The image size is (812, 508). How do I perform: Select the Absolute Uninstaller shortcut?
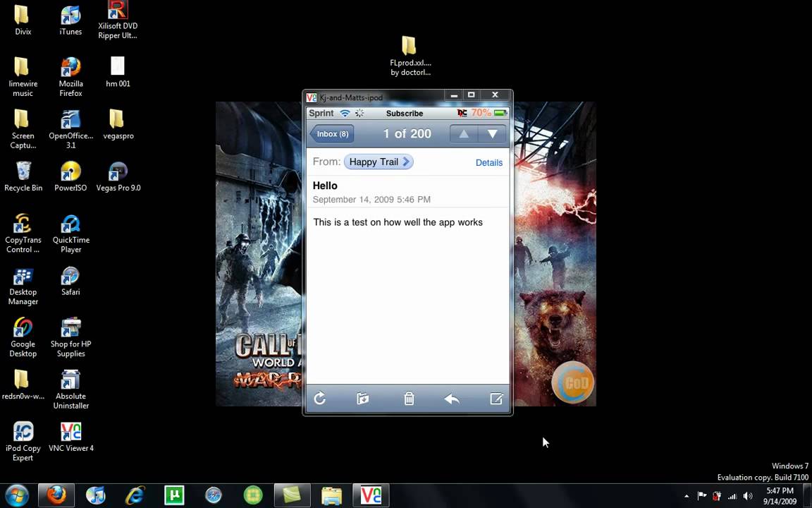70,389
